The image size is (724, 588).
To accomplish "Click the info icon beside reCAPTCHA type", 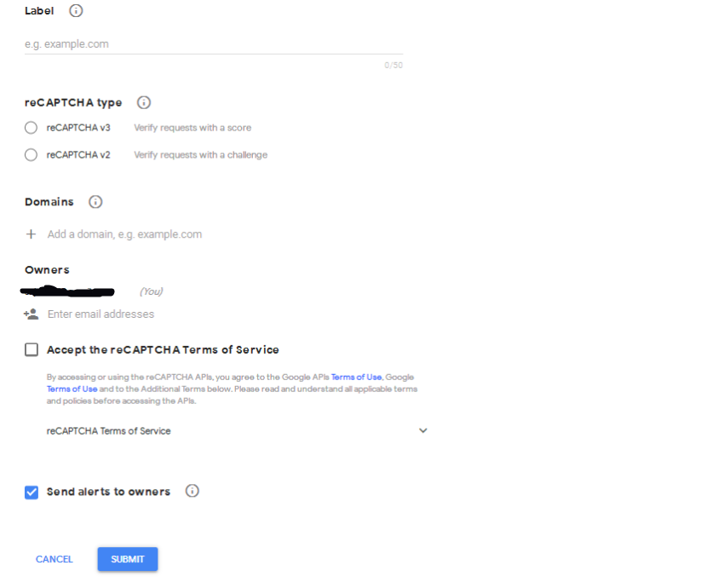I will 144,102.
